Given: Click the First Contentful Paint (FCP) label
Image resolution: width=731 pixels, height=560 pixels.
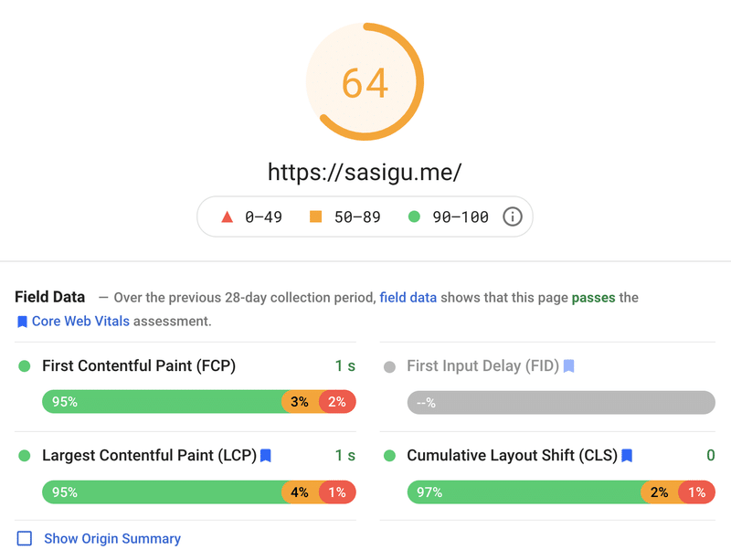Looking at the screenshot, I should pyautogui.click(x=139, y=366).
